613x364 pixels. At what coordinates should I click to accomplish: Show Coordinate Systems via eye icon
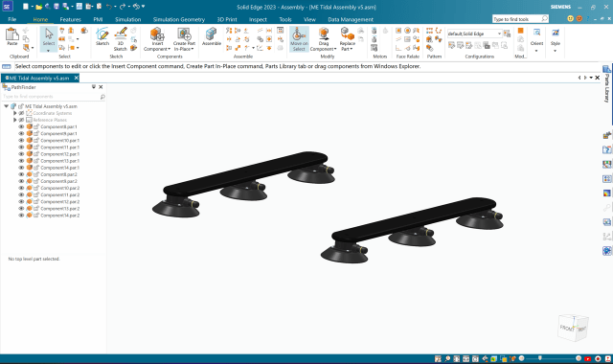click(x=21, y=113)
